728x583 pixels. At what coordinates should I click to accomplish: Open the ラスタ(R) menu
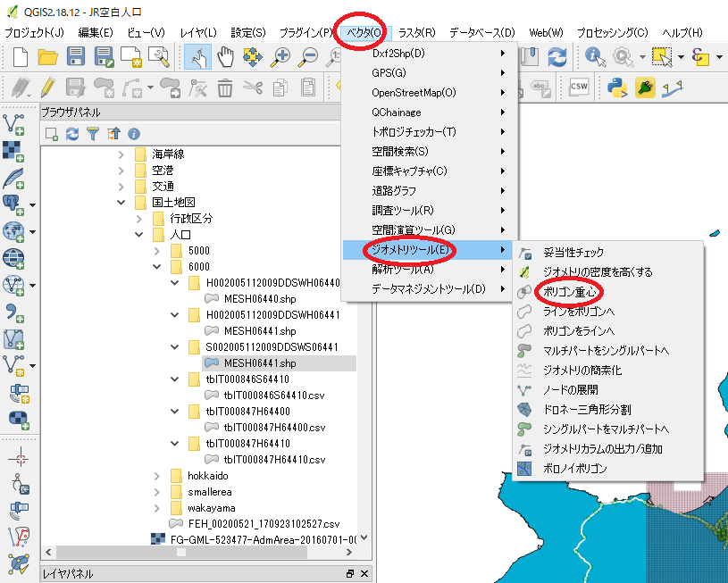click(417, 32)
